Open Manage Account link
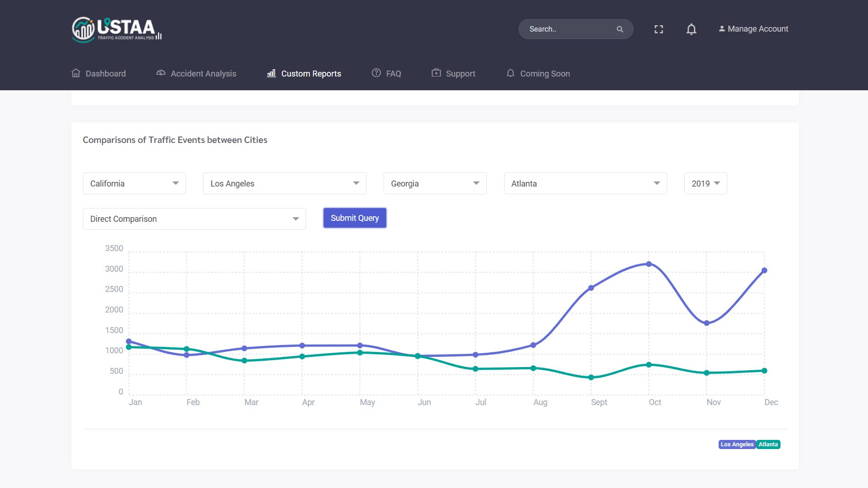 pyautogui.click(x=753, y=29)
